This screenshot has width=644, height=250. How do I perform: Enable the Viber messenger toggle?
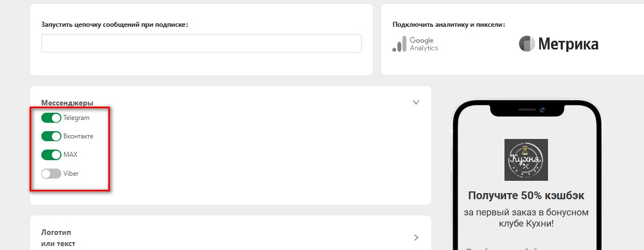click(51, 174)
